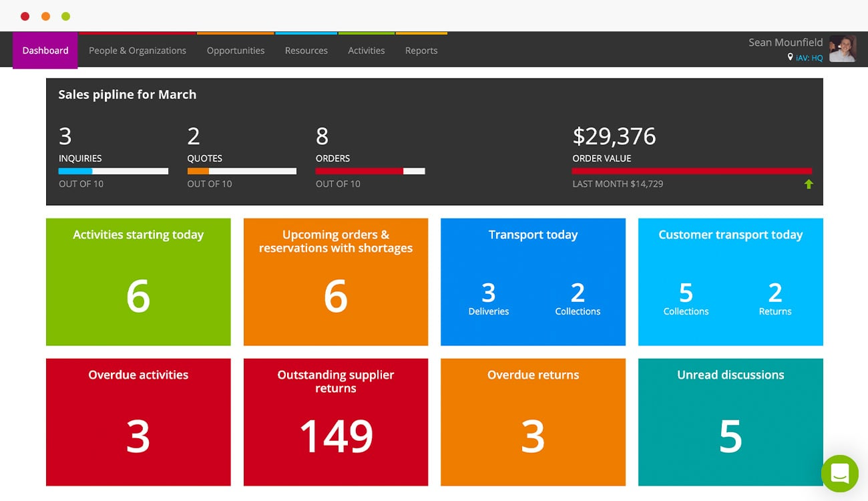Switch to the Reports tab
This screenshot has height=501, width=868.
coord(421,50)
